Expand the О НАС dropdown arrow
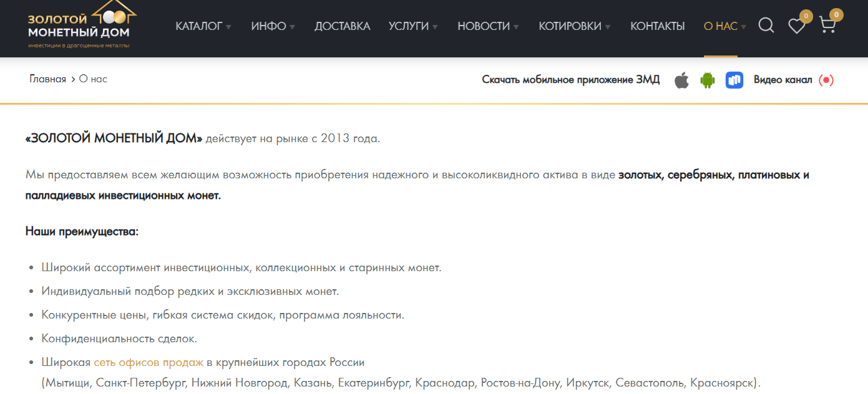The width and height of the screenshot is (868, 394). (x=743, y=27)
